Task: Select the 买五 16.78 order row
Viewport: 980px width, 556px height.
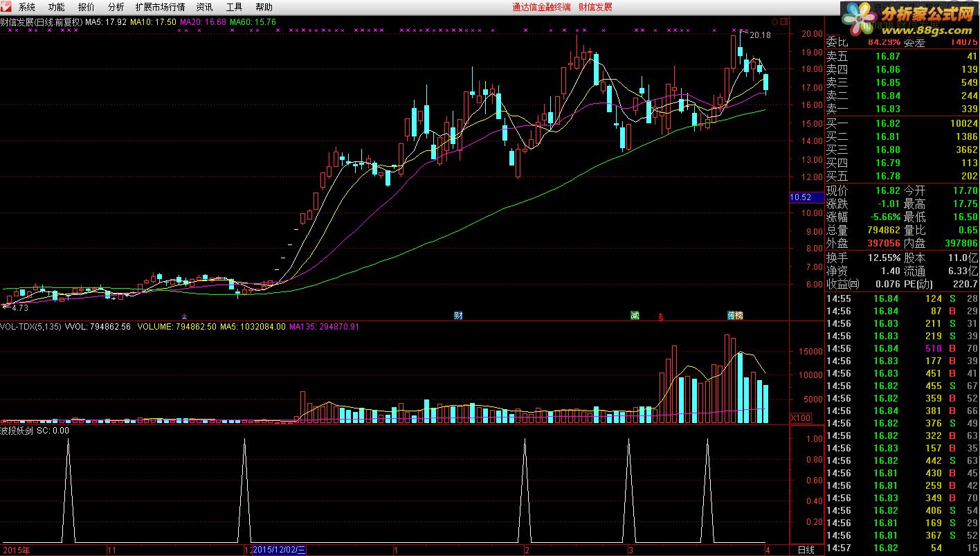Action: 902,177
